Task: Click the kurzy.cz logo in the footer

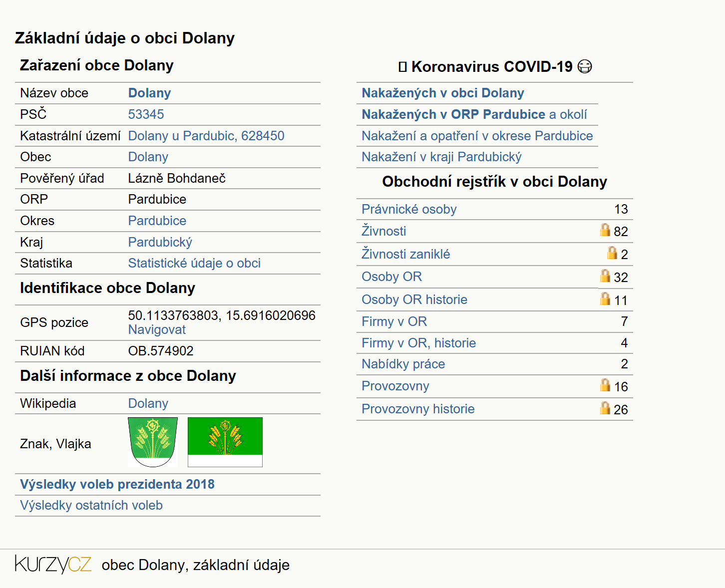Action: (x=53, y=564)
